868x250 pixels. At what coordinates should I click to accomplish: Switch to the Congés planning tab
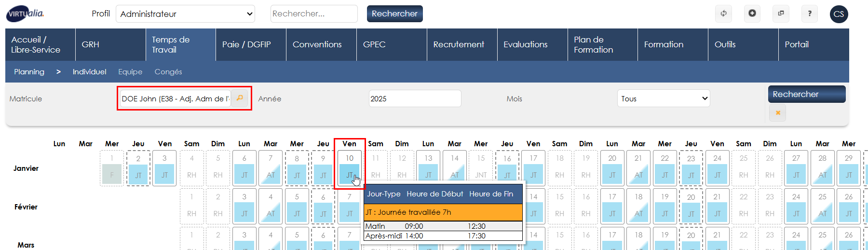[x=168, y=72]
